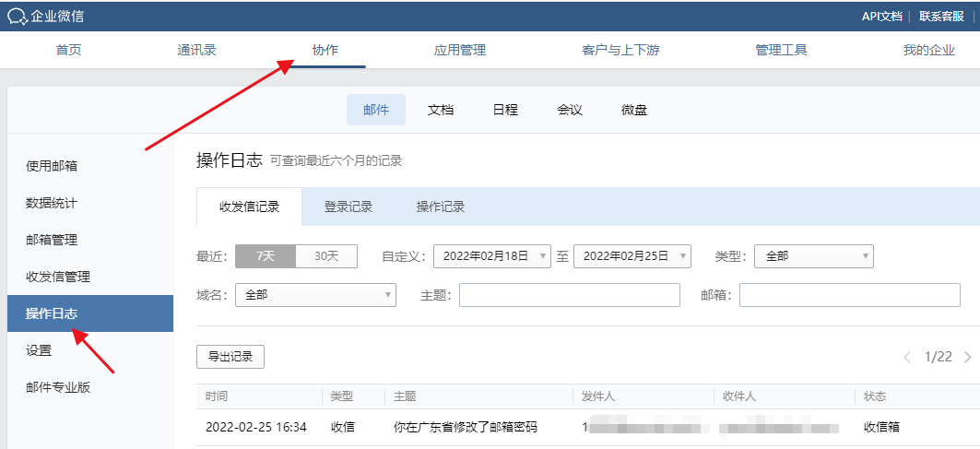The image size is (980, 449).
Task: Expand the 类型 dropdown
Action: pos(813,256)
